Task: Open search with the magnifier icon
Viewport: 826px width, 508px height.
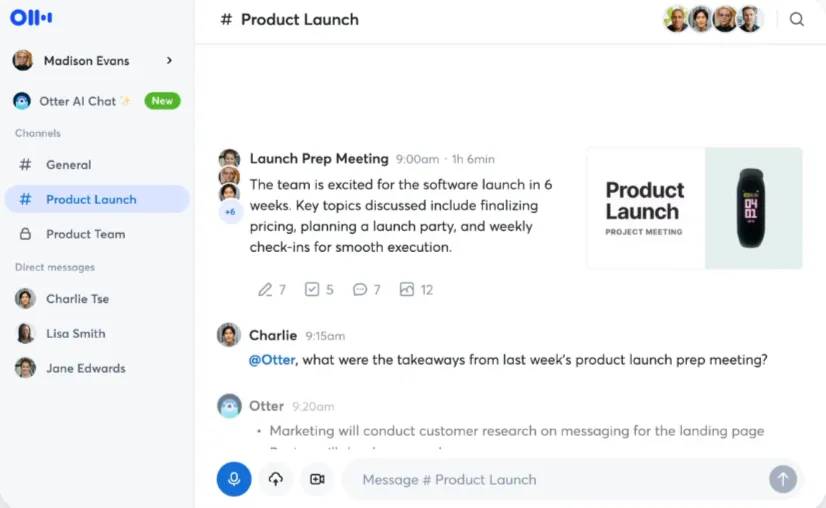Action: [x=796, y=19]
